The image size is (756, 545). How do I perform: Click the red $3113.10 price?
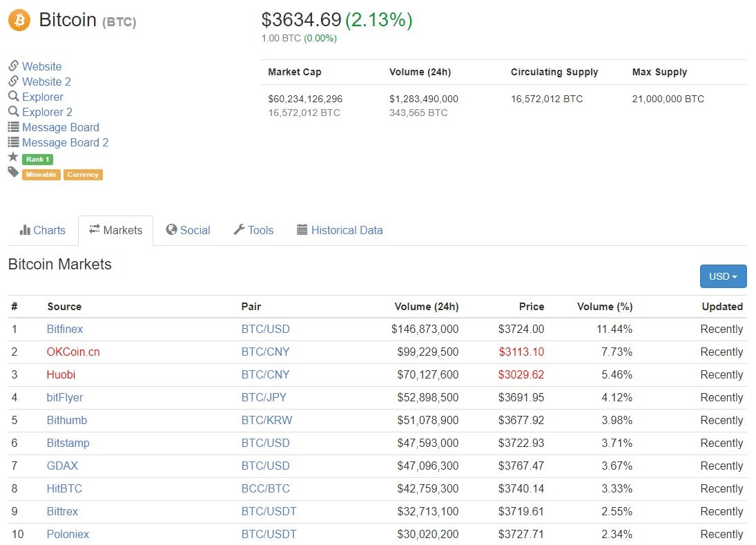click(521, 352)
